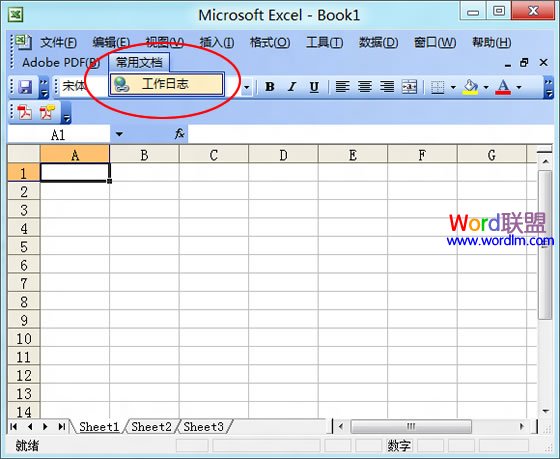
Task: Click the Save floppy disk icon
Action: click(25, 87)
